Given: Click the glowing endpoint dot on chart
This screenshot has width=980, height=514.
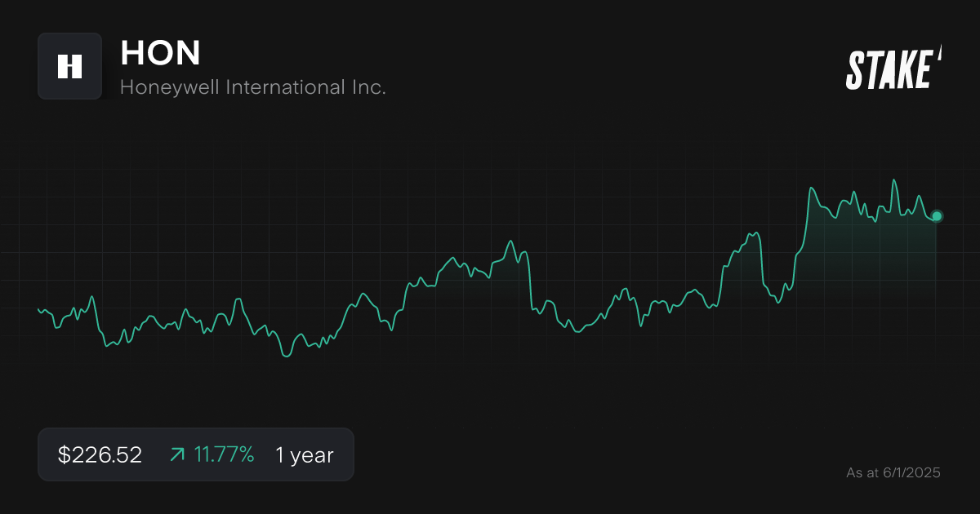Looking at the screenshot, I should [936, 215].
